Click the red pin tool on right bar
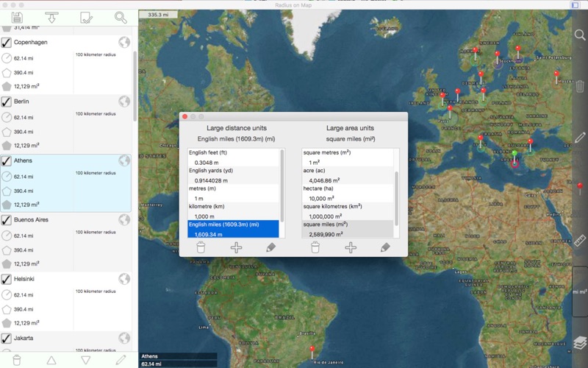Screen dimensions: 588x368 580,188
